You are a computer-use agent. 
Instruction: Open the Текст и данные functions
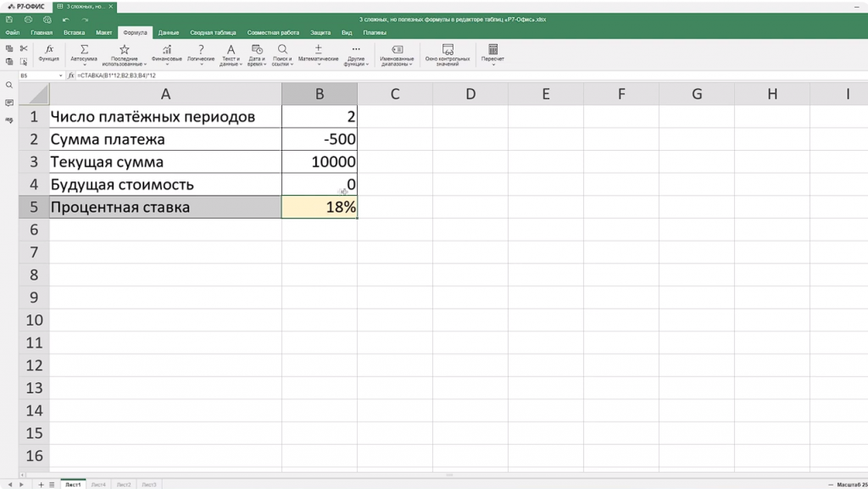pos(231,55)
